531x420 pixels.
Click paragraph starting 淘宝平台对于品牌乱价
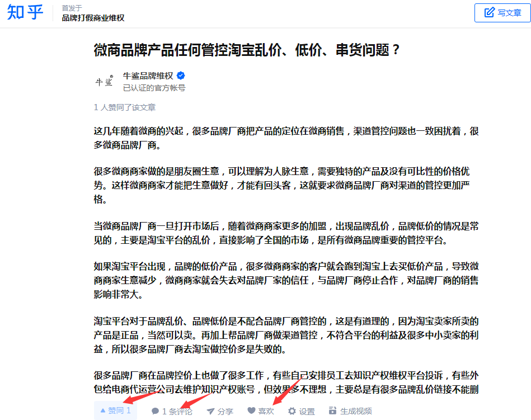[x=286, y=335]
